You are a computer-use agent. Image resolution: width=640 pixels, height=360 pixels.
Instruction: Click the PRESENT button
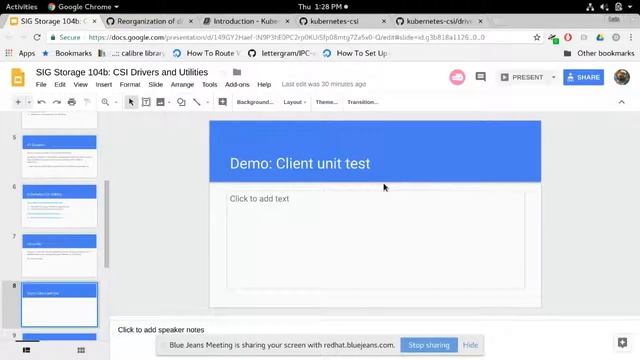[522, 77]
